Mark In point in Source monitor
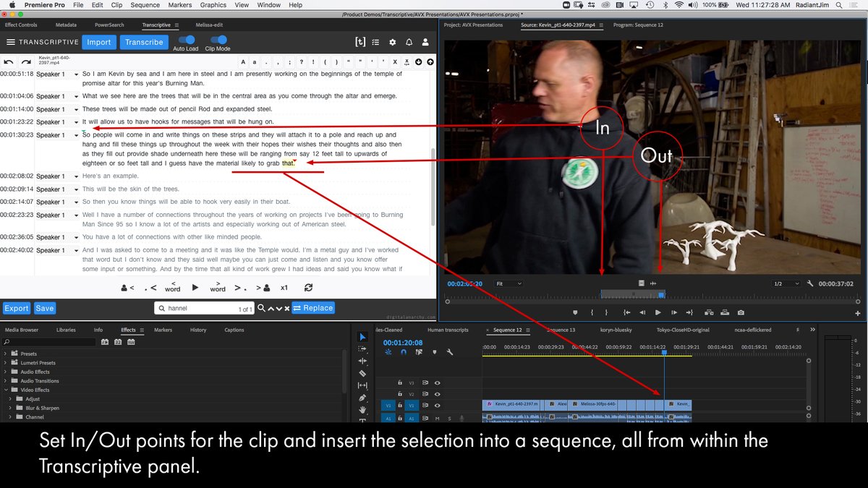Image resolution: width=868 pixels, height=488 pixels. tap(592, 312)
